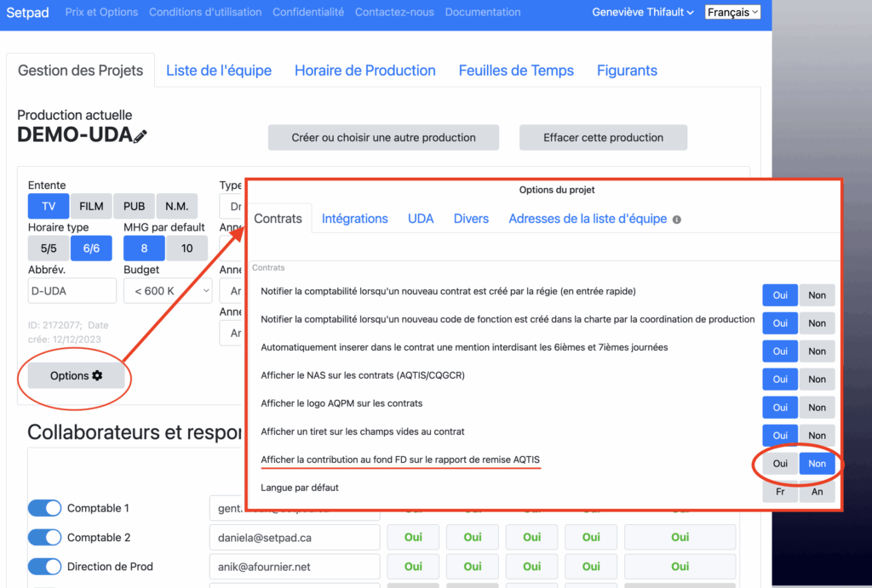The width and height of the screenshot is (872, 588).
Task: Open the Budget dropdown showing < 600 K
Action: click(x=167, y=291)
